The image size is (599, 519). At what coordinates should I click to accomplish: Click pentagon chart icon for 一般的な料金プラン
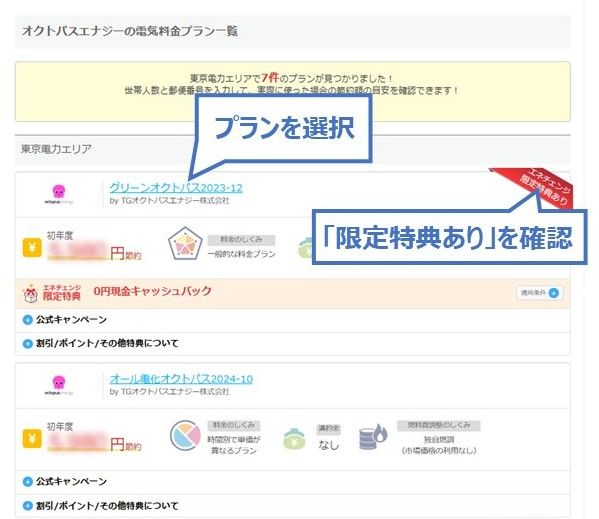pyautogui.click(x=185, y=244)
